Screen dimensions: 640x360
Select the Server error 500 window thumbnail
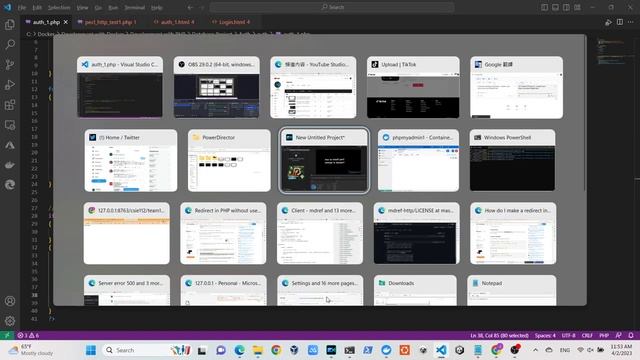point(127,291)
